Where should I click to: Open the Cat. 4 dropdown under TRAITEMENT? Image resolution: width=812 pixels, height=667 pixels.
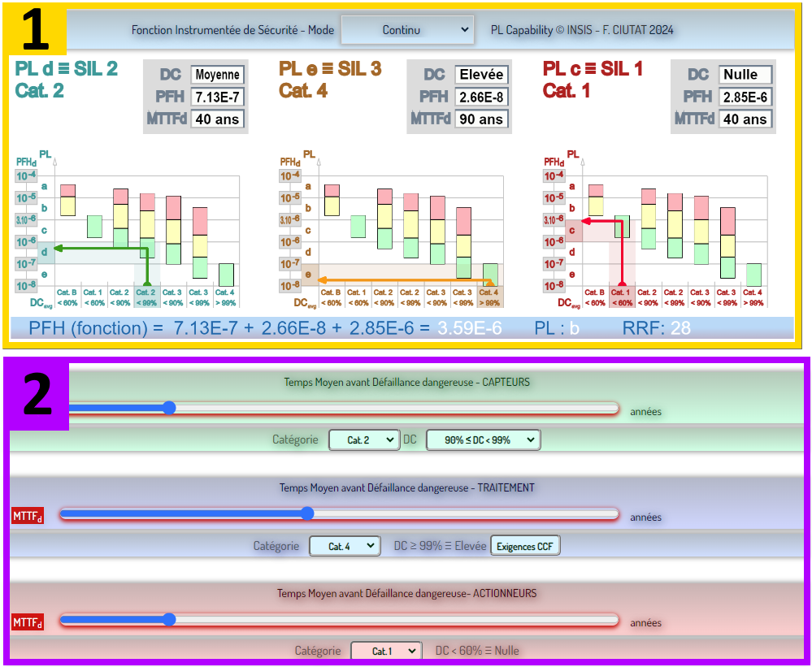pos(345,545)
